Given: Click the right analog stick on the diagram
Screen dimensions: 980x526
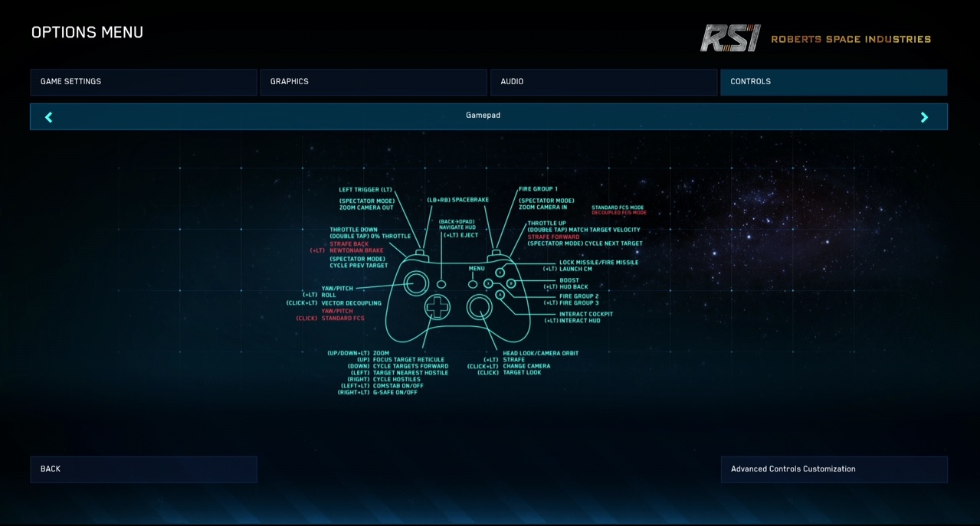Looking at the screenshot, I should point(480,307).
